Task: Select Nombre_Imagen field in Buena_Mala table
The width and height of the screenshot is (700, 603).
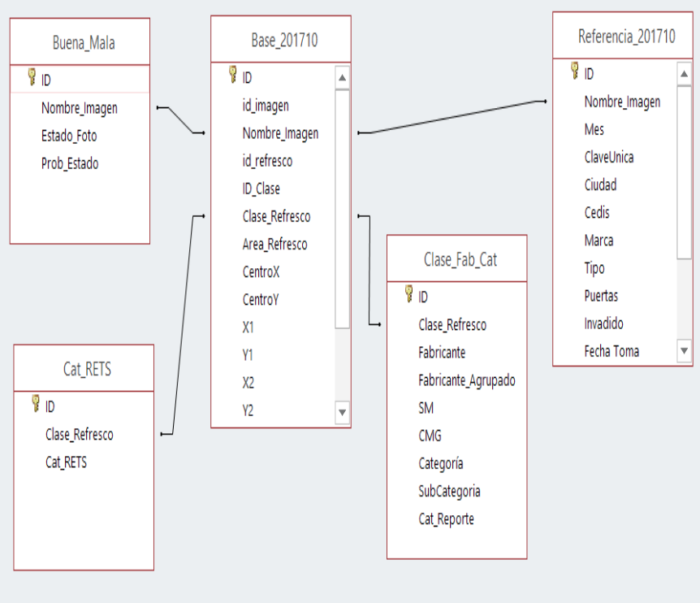Action: 79,108
